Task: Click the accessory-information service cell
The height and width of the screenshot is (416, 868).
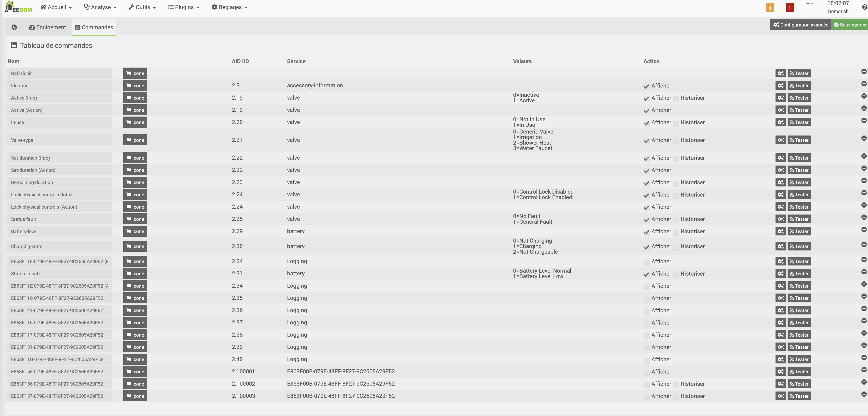Action: [315, 86]
